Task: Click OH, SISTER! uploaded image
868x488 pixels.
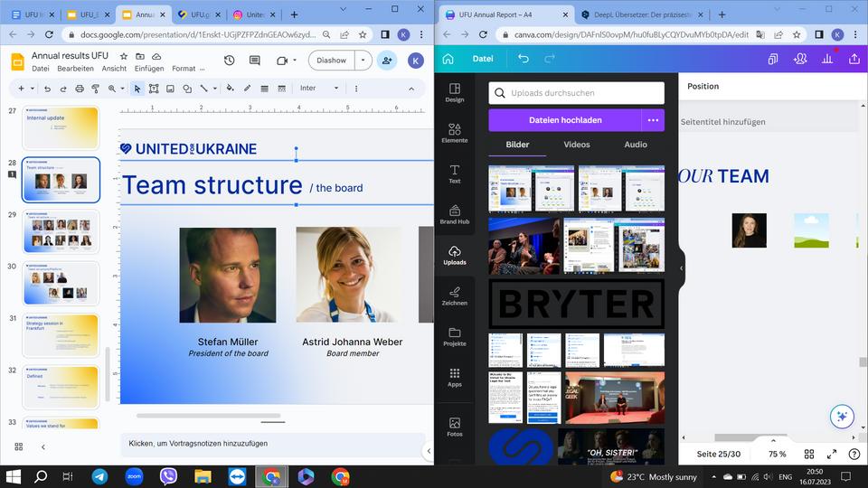Action: point(611,446)
